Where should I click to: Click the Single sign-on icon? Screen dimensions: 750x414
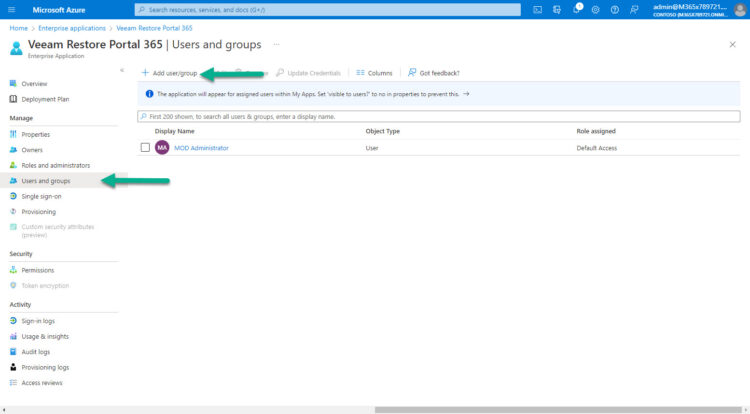(13, 196)
